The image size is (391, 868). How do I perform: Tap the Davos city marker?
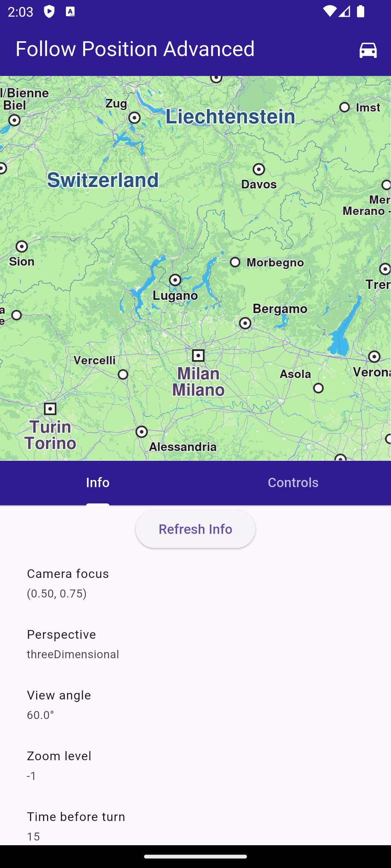tap(259, 169)
